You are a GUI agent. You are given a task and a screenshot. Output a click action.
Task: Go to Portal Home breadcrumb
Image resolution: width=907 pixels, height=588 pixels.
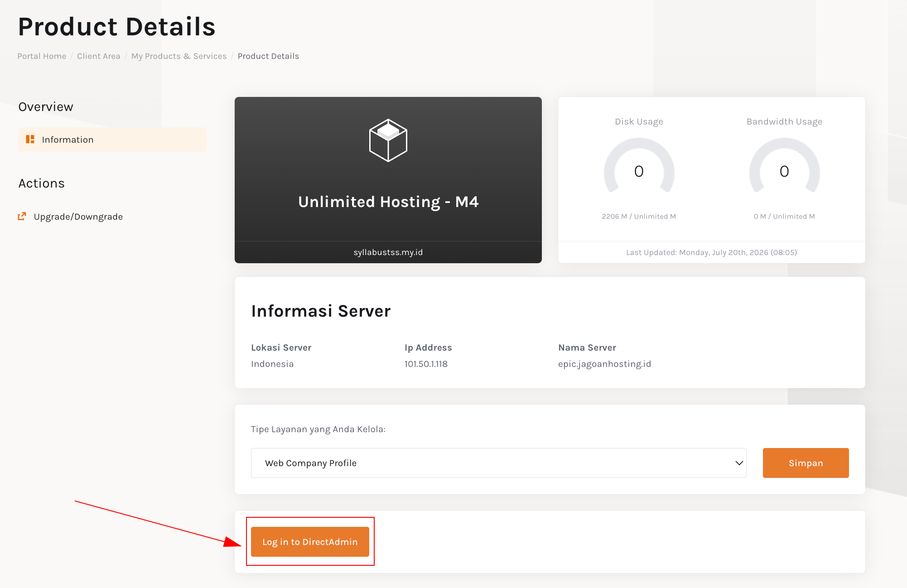(42, 56)
